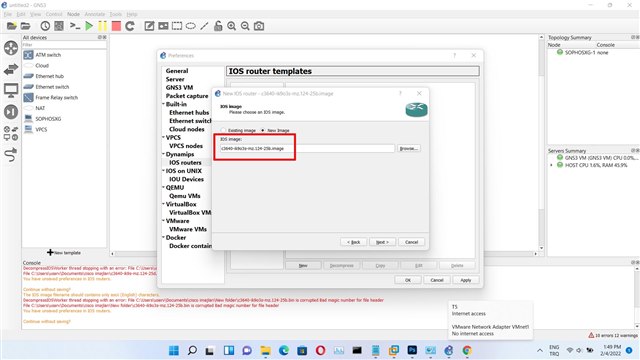
Task: Insert a picture toolbar icon
Action: click(x=163, y=26)
